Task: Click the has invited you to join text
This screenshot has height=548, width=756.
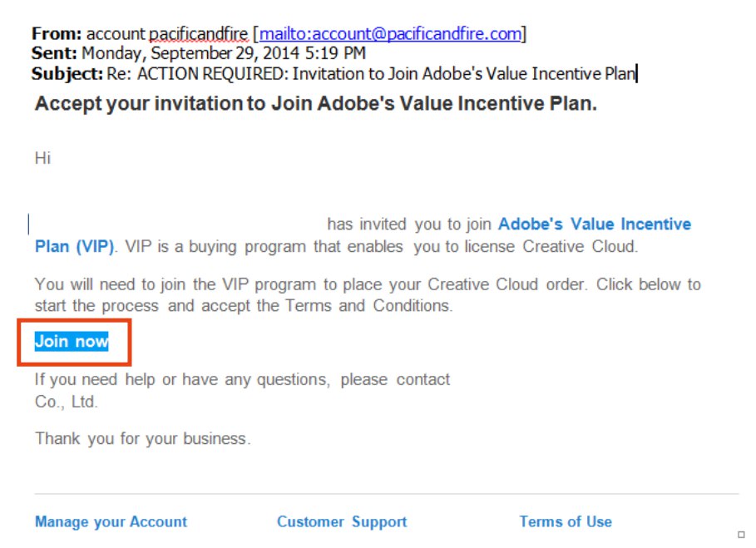Action: point(409,225)
